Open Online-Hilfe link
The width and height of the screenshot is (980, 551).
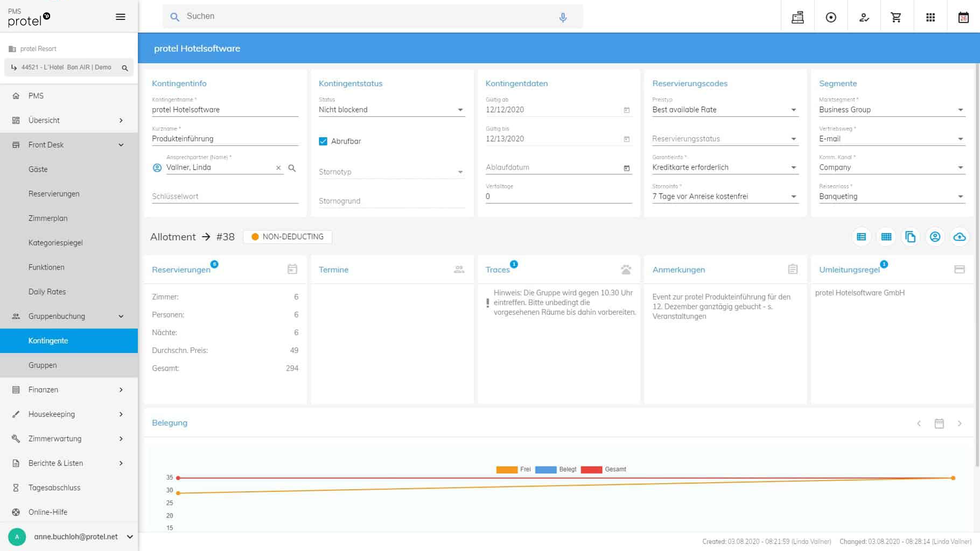point(69,512)
